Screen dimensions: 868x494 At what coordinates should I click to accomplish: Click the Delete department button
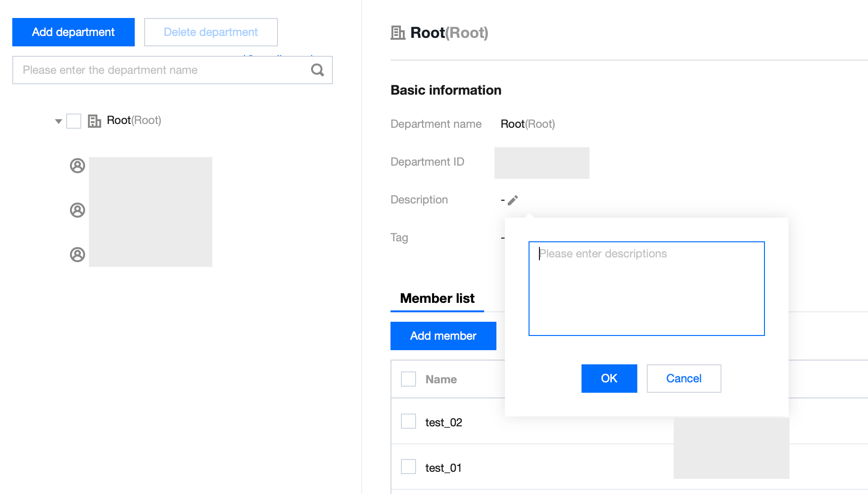211,32
